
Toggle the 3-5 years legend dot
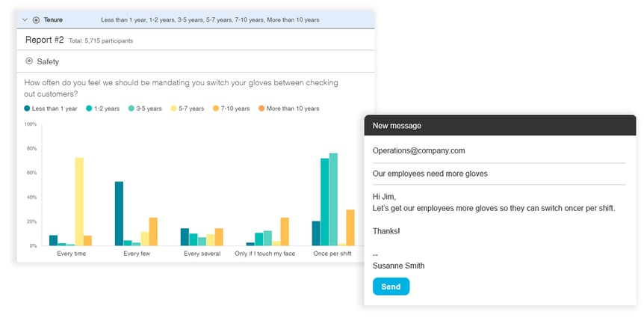pos(131,108)
